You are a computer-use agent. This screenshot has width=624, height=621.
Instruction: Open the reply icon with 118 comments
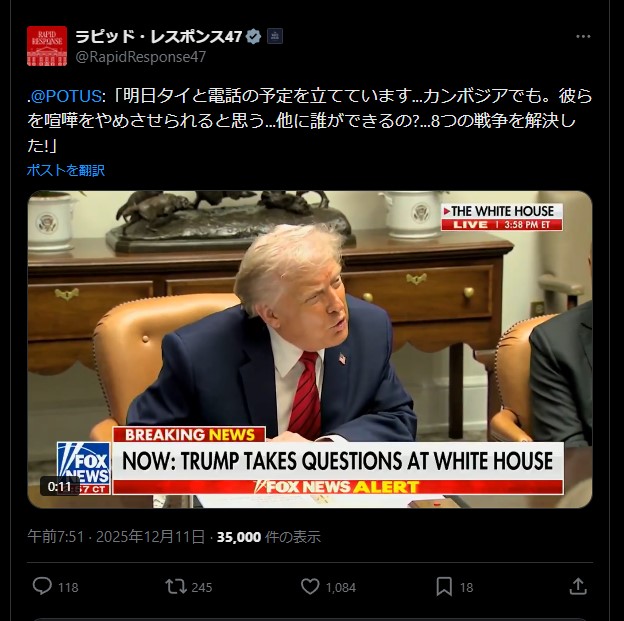pyautogui.click(x=42, y=586)
